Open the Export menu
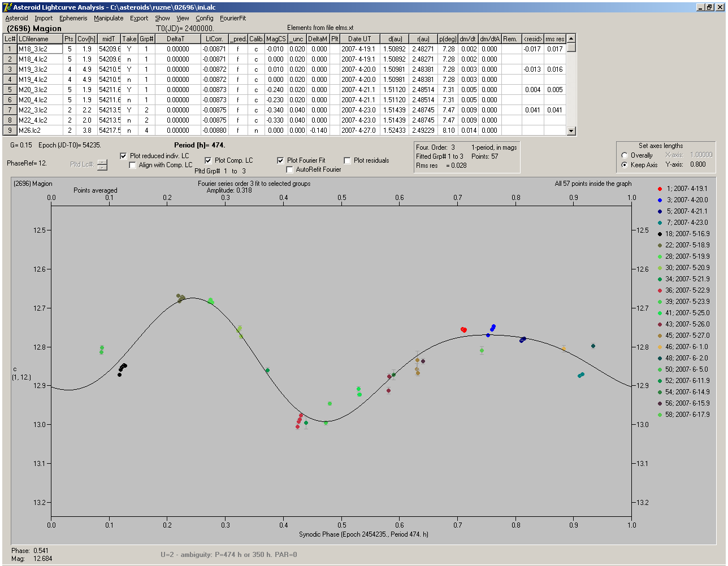This screenshot has width=728, height=566. coord(139,18)
